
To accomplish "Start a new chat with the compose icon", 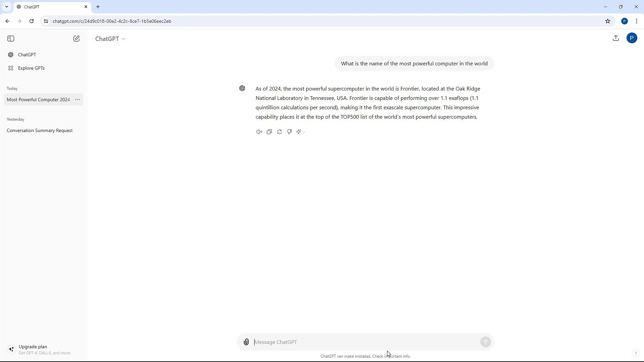I will coord(76,38).
